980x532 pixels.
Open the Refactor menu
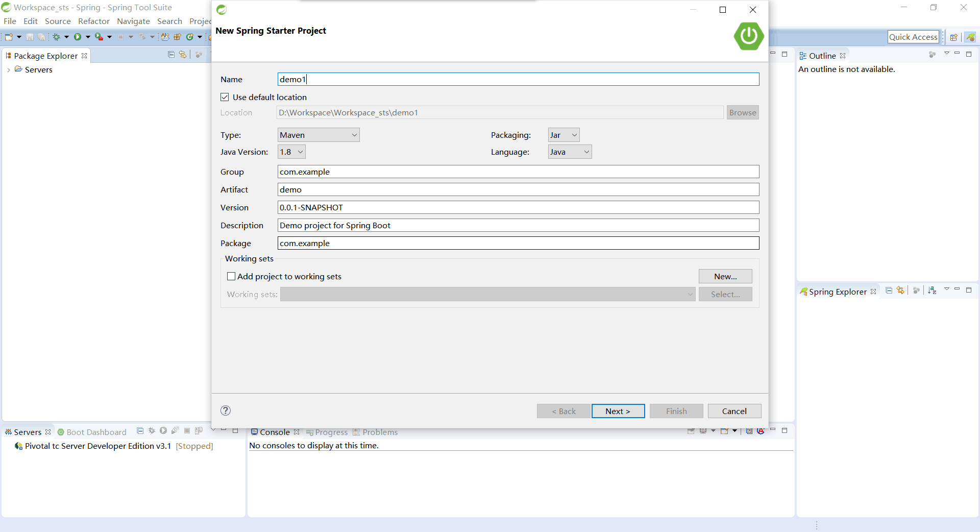(x=94, y=21)
